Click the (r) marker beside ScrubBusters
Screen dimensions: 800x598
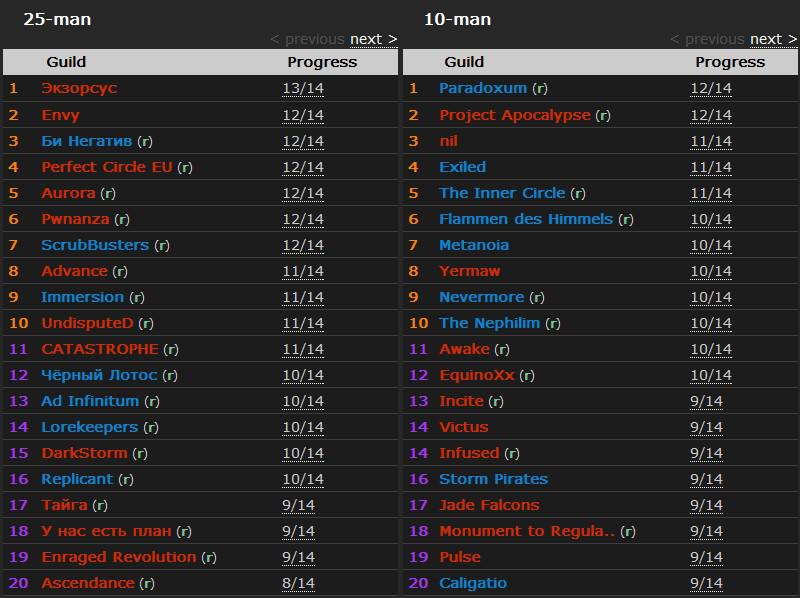pyautogui.click(x=161, y=245)
